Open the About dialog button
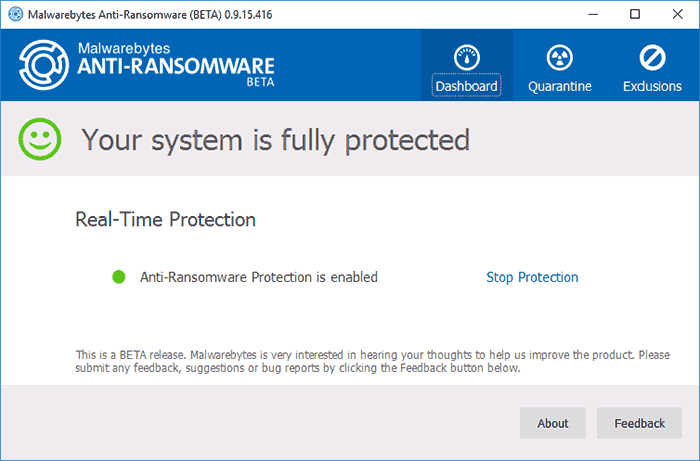 552,423
